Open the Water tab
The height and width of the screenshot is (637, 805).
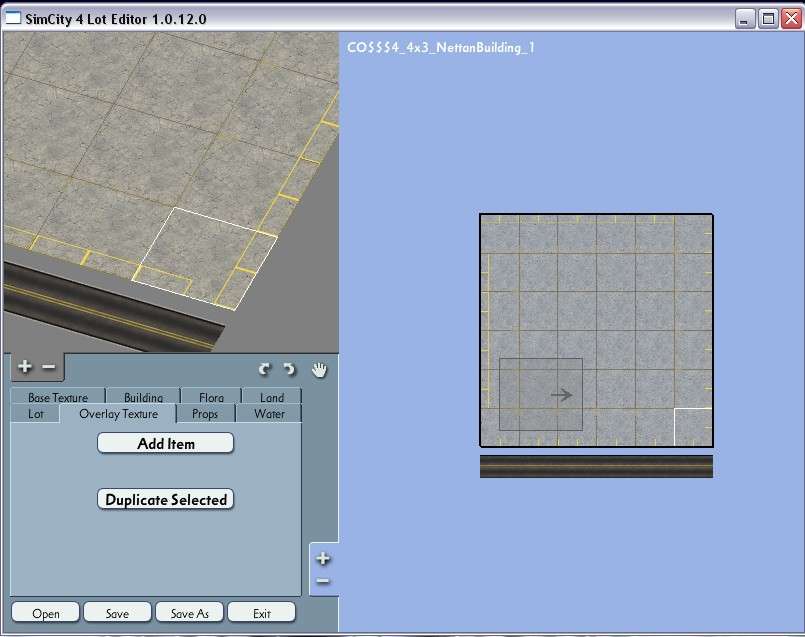(x=269, y=414)
